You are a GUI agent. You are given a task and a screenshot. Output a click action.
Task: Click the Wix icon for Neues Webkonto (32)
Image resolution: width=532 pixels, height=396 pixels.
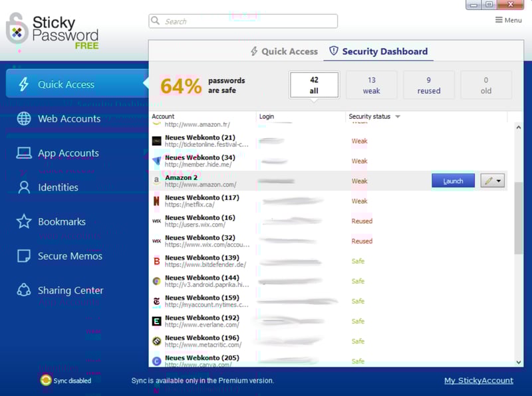tap(156, 241)
